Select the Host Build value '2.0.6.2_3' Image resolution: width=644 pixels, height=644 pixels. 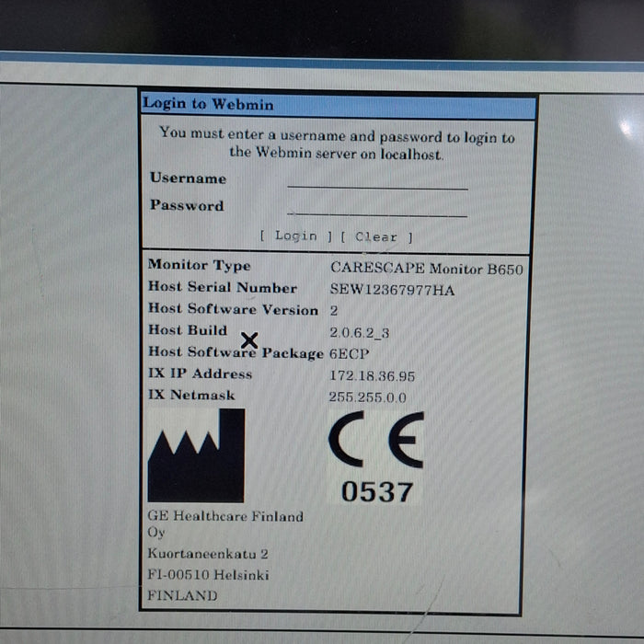pos(360,332)
